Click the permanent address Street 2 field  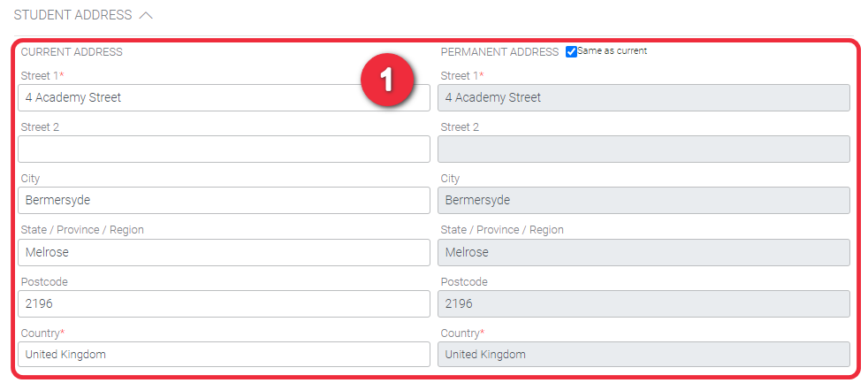pos(643,149)
